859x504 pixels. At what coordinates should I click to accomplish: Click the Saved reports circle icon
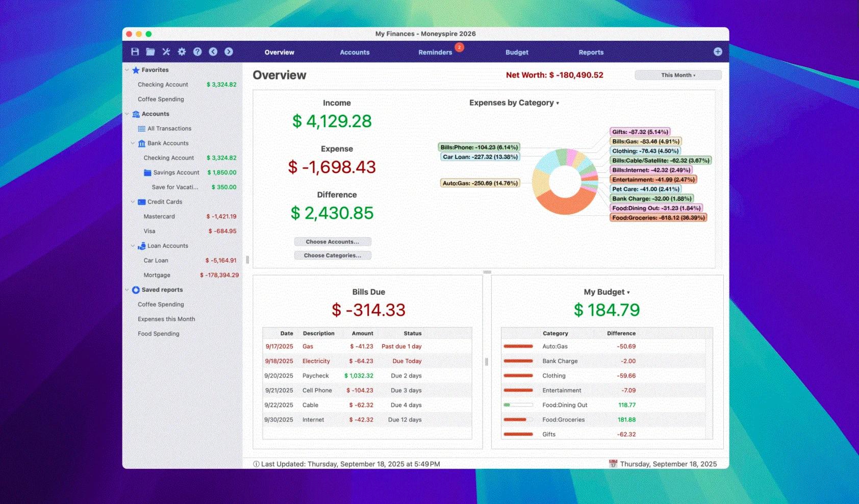coord(136,290)
